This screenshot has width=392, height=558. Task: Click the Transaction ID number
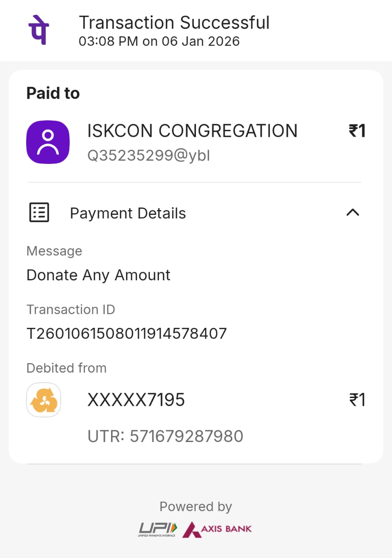coord(126,334)
